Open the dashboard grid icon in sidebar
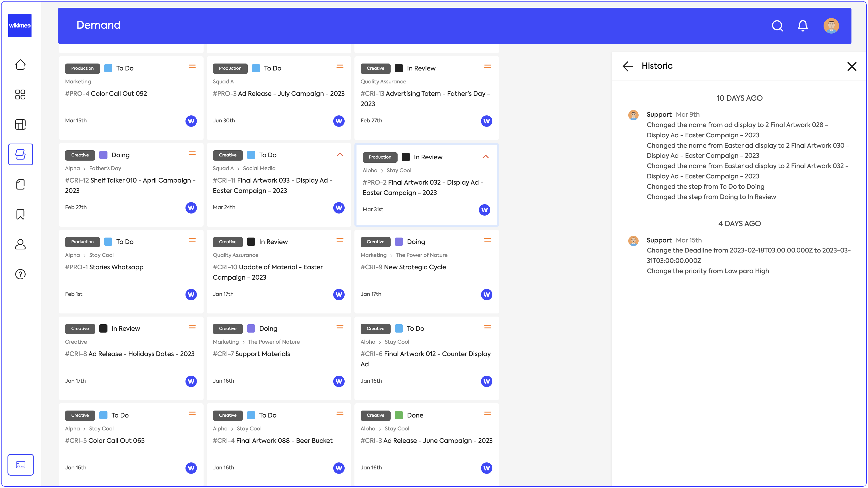 click(x=20, y=95)
